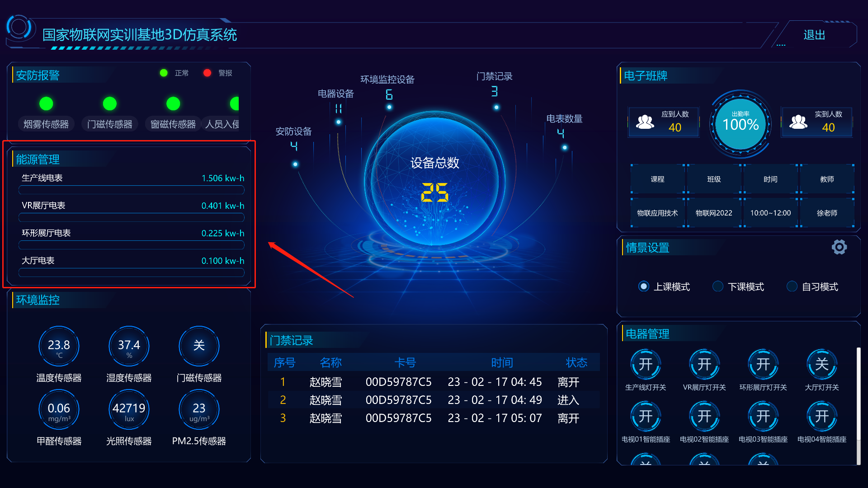
Task: Click the 徐老师 teacher cell
Action: [827, 213]
